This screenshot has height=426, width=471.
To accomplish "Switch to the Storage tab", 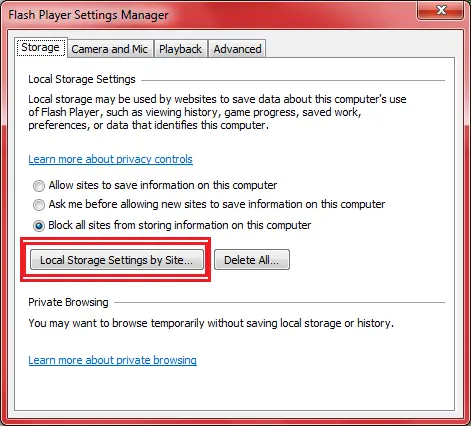I will coord(41,47).
